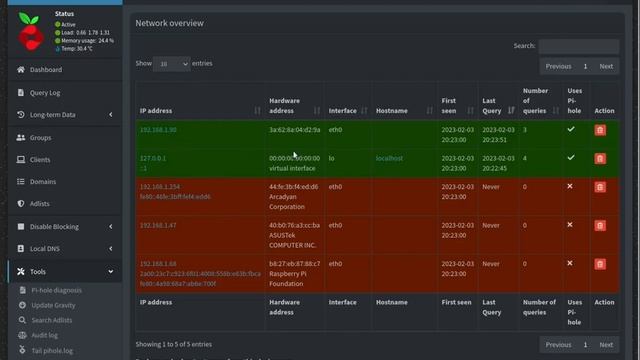Click the Search Adlists magnifier icon

click(x=22, y=320)
